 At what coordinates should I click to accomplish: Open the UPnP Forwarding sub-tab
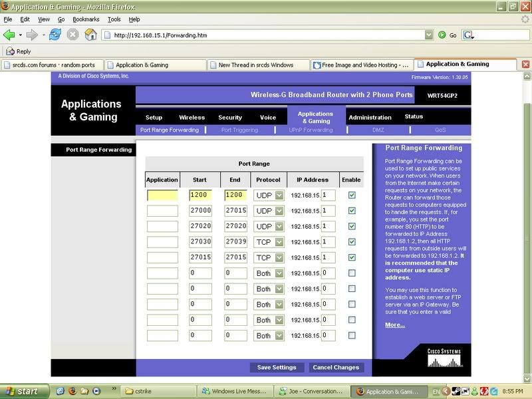click(311, 130)
